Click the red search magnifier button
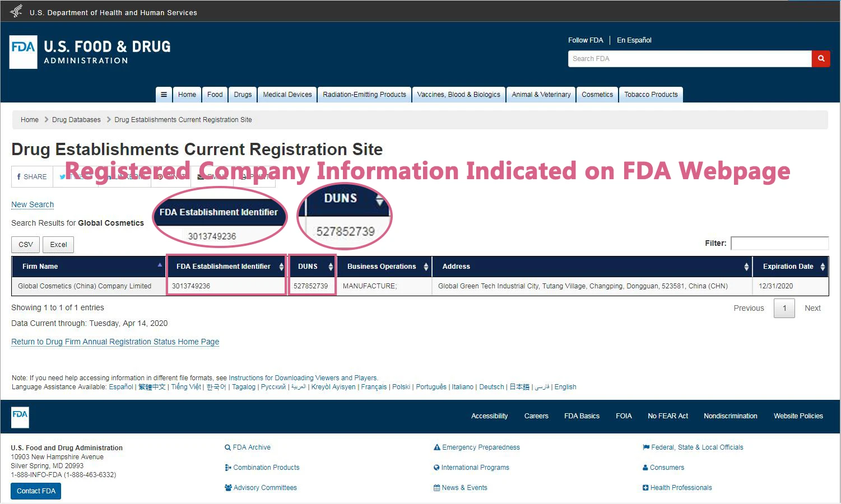The height and width of the screenshot is (504, 841). click(x=820, y=59)
